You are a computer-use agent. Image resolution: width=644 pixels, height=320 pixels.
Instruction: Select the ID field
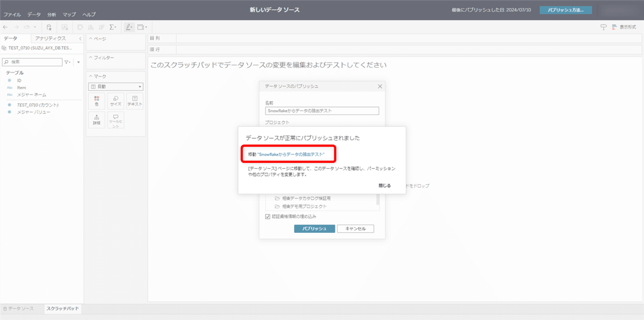pos(19,81)
